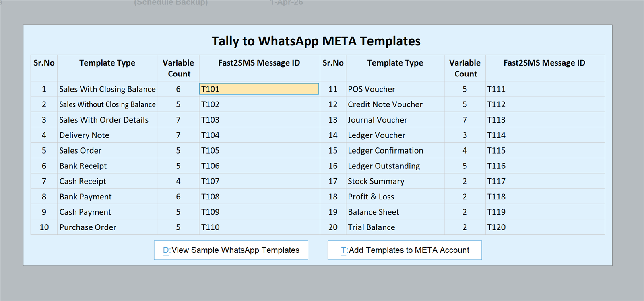Click the T109 message ID cell

[259, 212]
